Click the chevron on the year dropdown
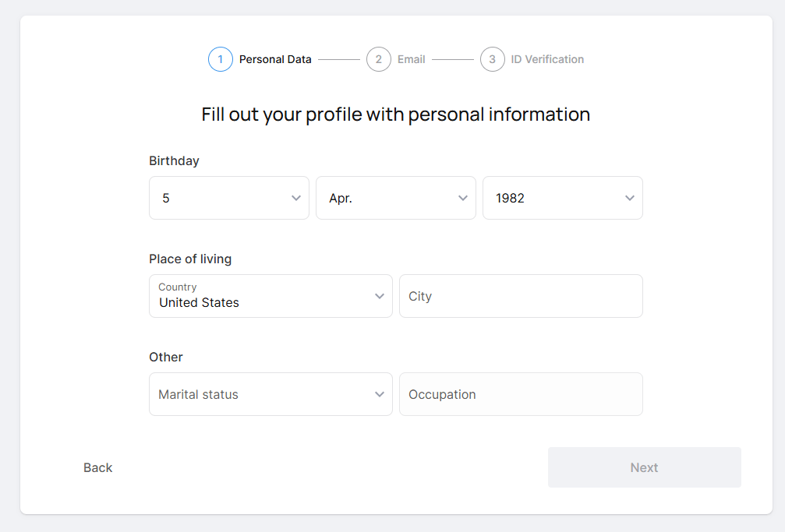Viewport: 785px width, 532px height. 630,198
